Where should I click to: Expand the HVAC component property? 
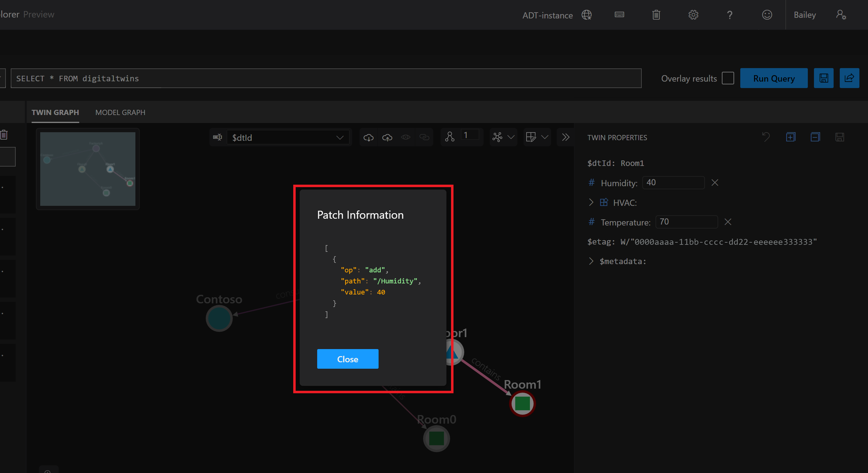point(591,202)
